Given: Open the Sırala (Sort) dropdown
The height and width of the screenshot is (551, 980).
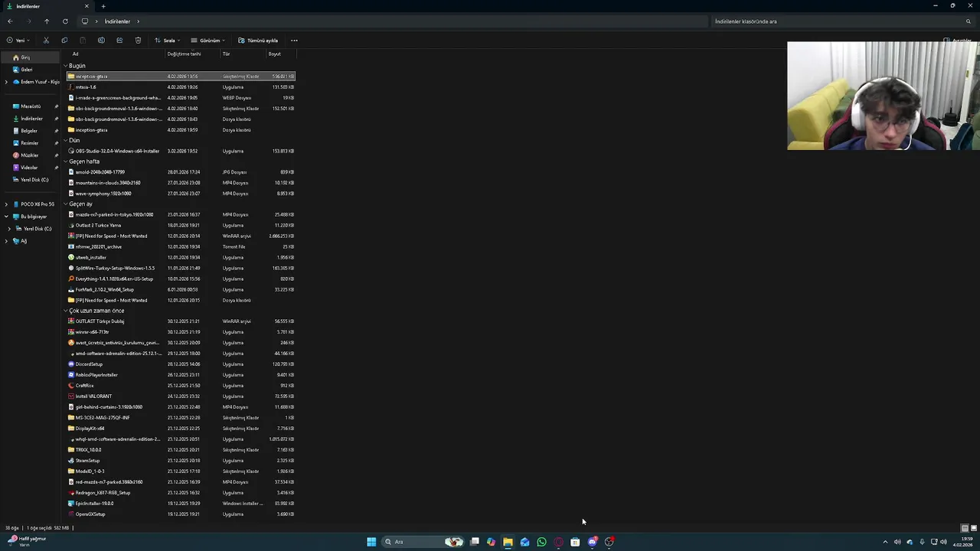Looking at the screenshot, I should [168, 41].
